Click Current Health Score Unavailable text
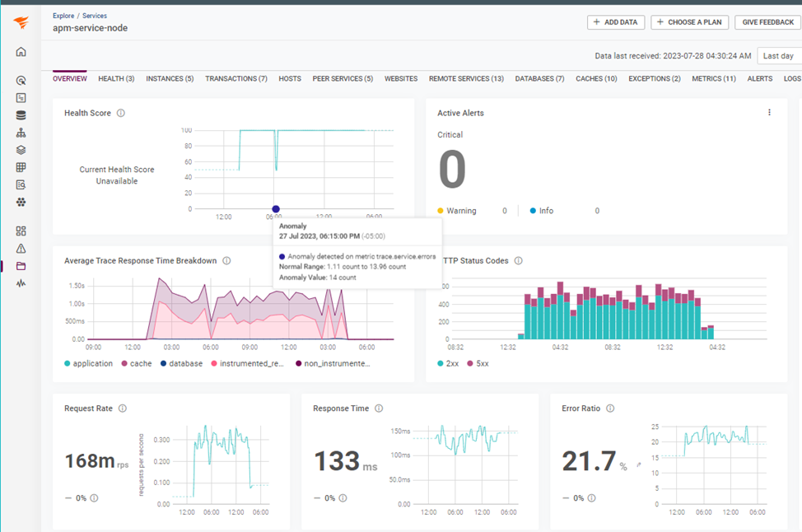802x532 pixels. pyautogui.click(x=117, y=175)
